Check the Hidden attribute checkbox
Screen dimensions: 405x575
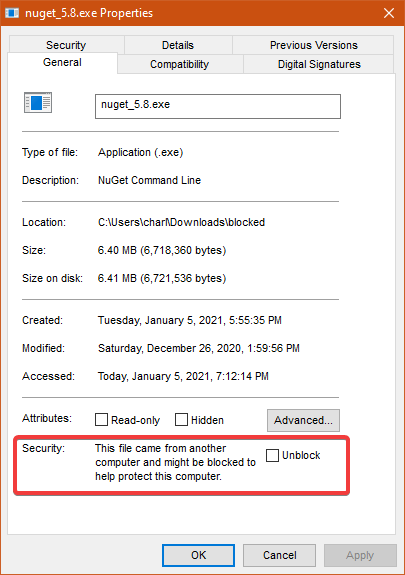(181, 420)
